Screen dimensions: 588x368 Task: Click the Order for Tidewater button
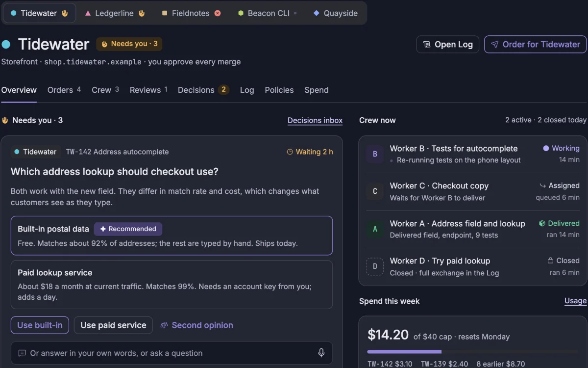(x=535, y=44)
